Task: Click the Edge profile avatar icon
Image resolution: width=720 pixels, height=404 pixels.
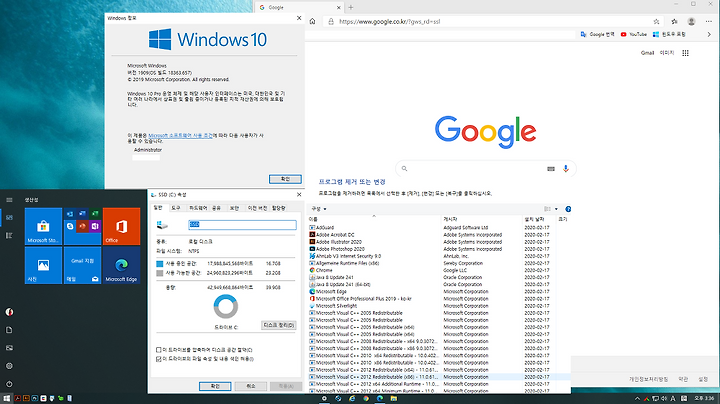Action: point(691,21)
